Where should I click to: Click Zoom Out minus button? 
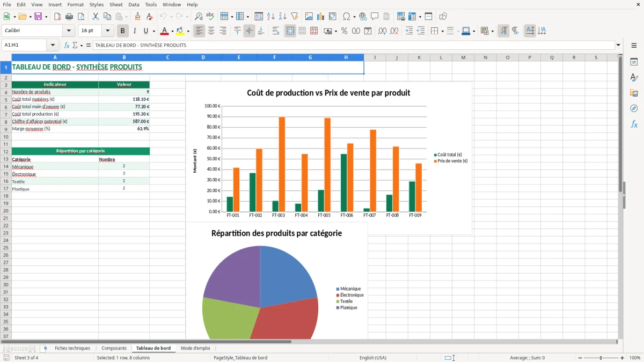pyautogui.click(x=579, y=358)
